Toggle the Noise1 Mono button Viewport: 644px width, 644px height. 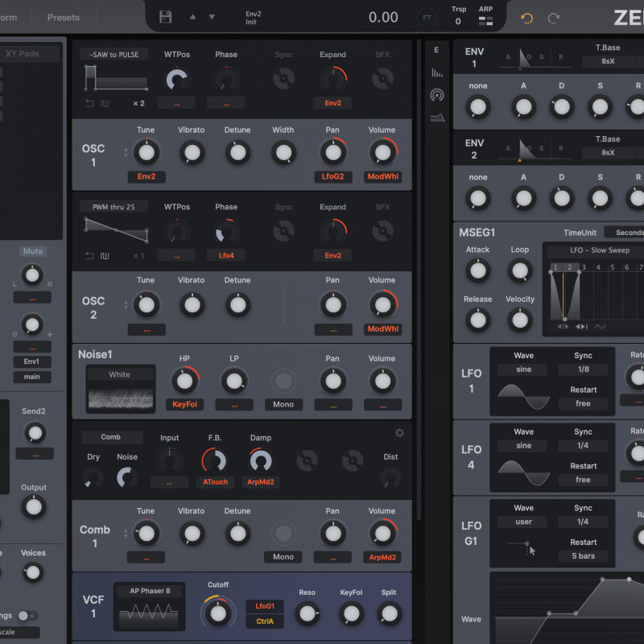point(283,404)
